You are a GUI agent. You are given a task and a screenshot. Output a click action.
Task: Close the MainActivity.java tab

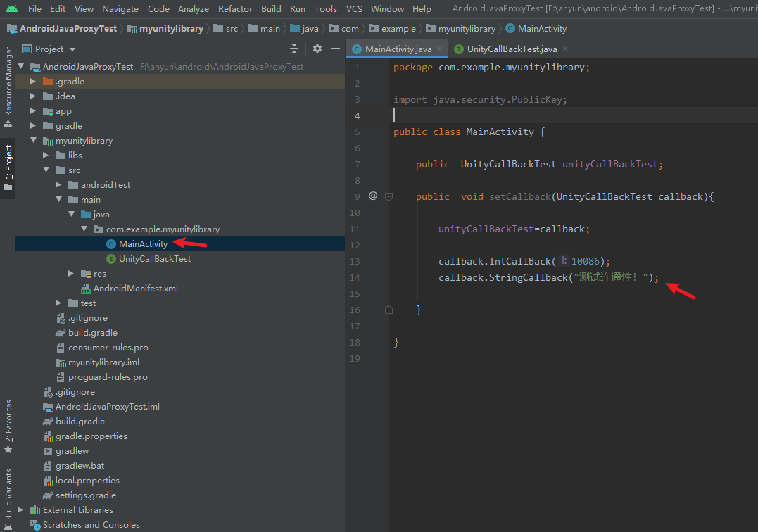click(440, 49)
